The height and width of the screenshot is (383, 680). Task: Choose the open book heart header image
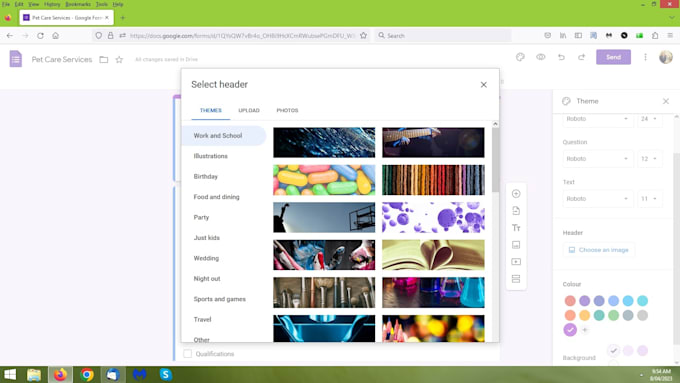tap(433, 255)
